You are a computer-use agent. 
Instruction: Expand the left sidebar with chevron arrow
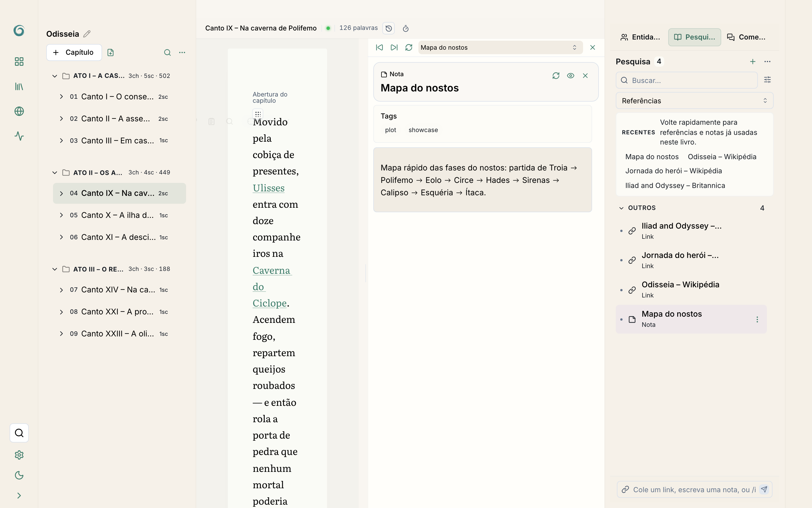19,496
